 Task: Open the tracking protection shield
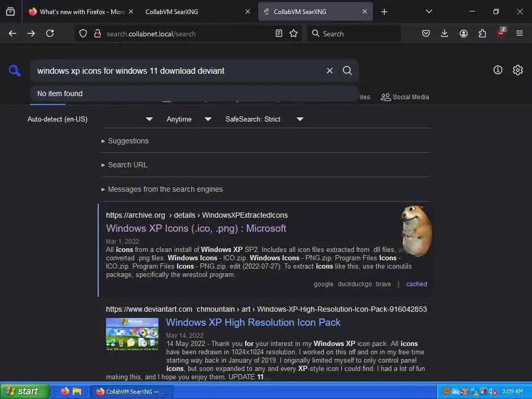click(83, 33)
